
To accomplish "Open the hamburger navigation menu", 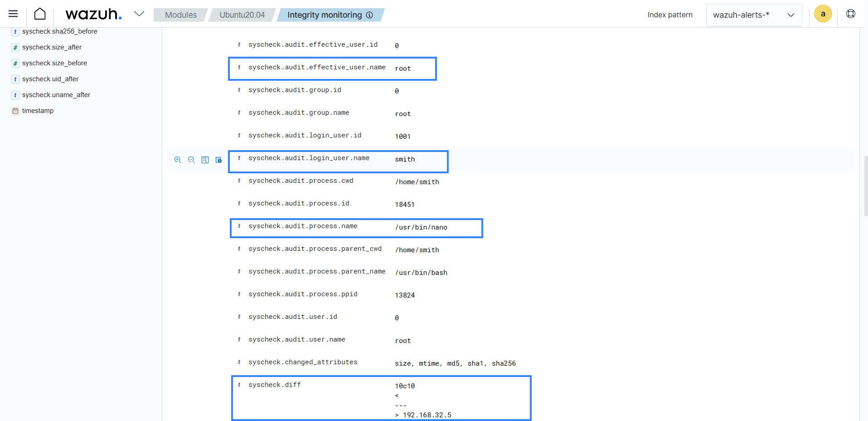I will pyautogui.click(x=13, y=14).
